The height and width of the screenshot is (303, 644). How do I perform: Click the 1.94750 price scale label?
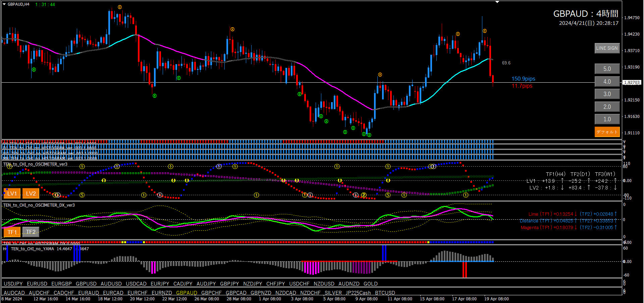[632, 18]
